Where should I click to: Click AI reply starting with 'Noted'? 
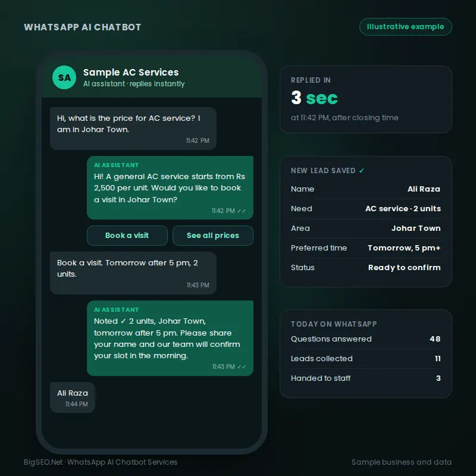click(x=170, y=338)
